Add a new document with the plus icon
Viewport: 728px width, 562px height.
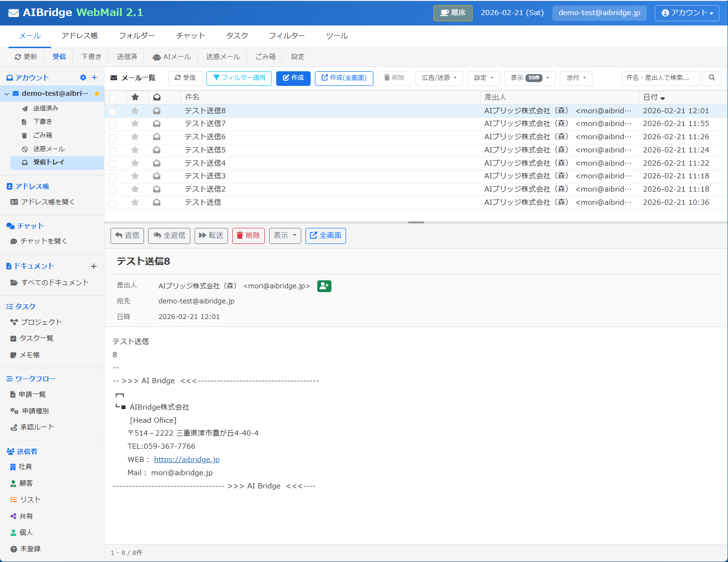94,266
